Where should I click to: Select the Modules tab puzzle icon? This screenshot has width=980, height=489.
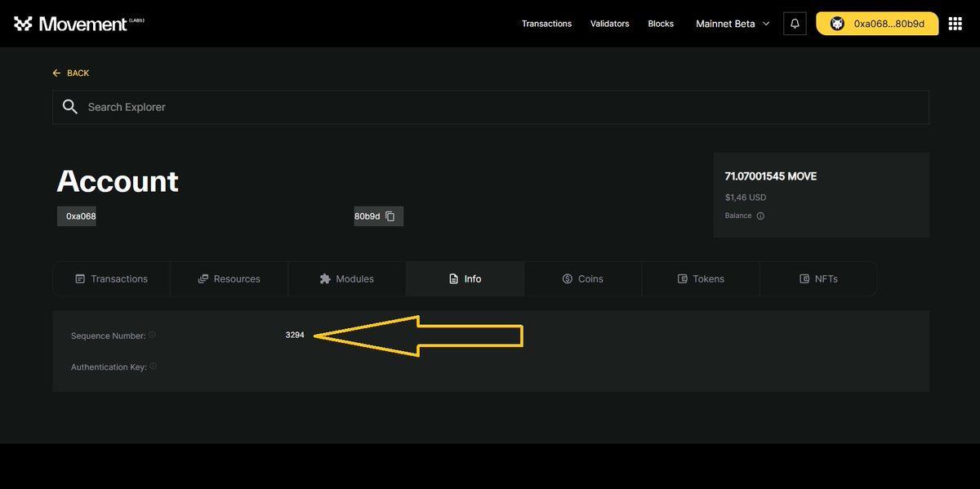click(x=327, y=278)
